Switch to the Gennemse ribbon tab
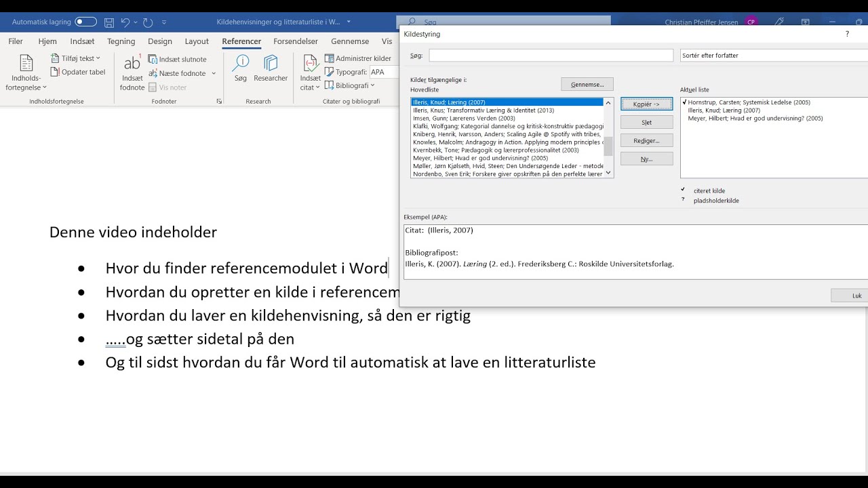The image size is (868, 488). pos(350,41)
